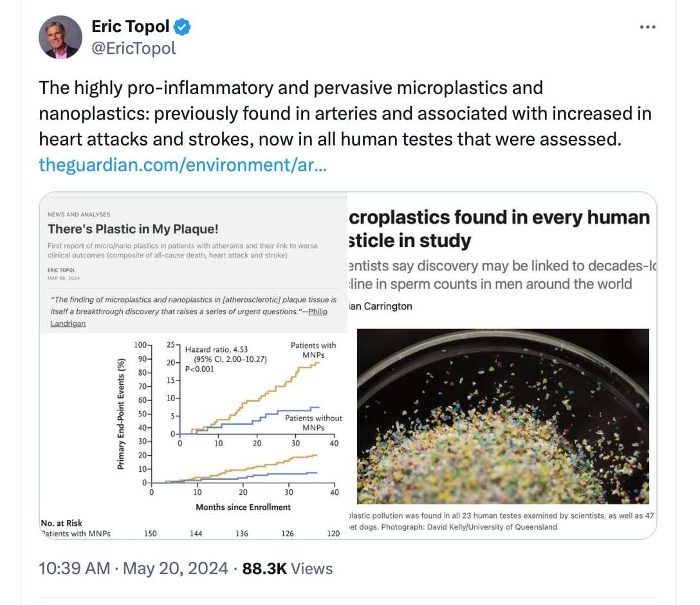Click the blue verified badge icon

pyautogui.click(x=182, y=27)
